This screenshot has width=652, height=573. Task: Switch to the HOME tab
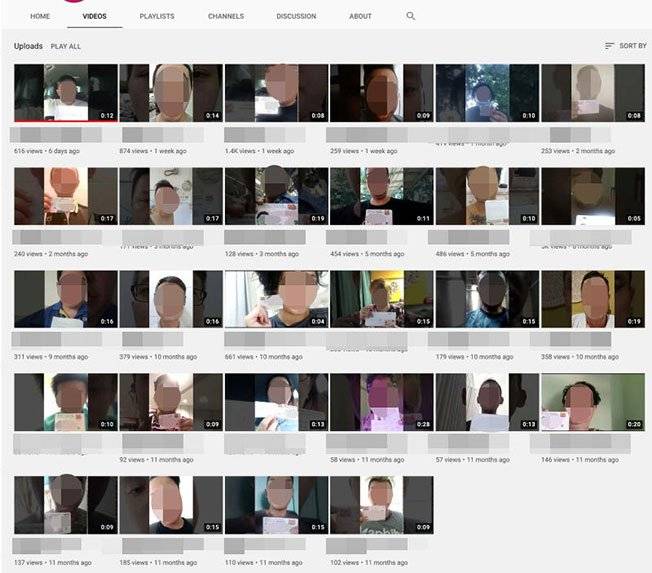point(40,16)
